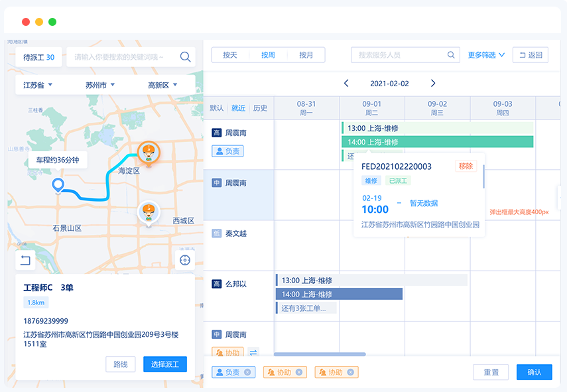Image resolution: width=567 pixels, height=392 pixels.
Task: Click the 09-01 周二 column header
Action: [x=372, y=107]
